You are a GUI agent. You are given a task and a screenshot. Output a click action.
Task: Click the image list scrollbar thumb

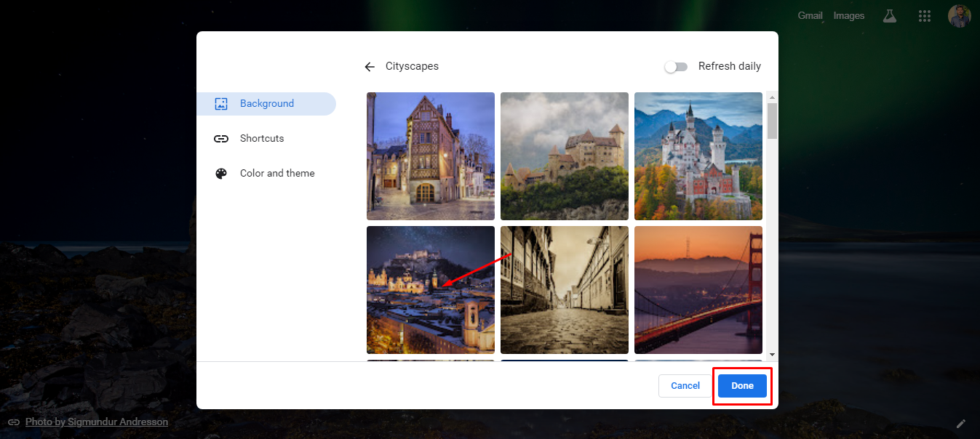point(772,121)
